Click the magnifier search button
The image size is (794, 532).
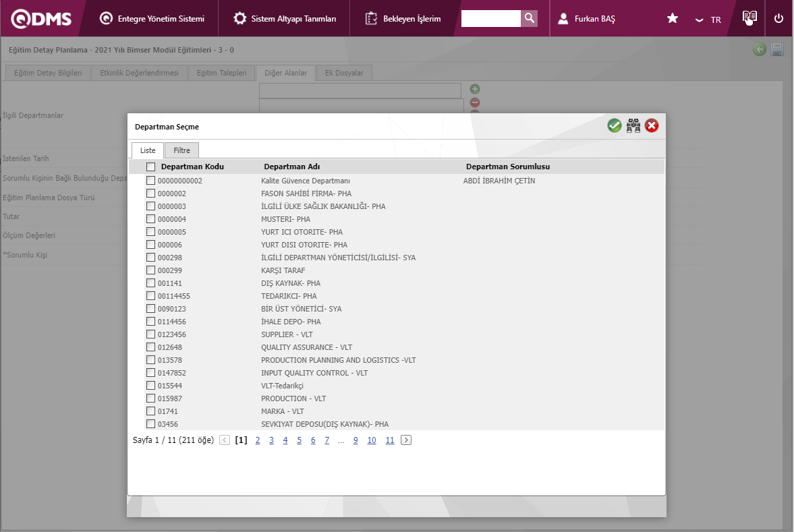[x=530, y=18]
